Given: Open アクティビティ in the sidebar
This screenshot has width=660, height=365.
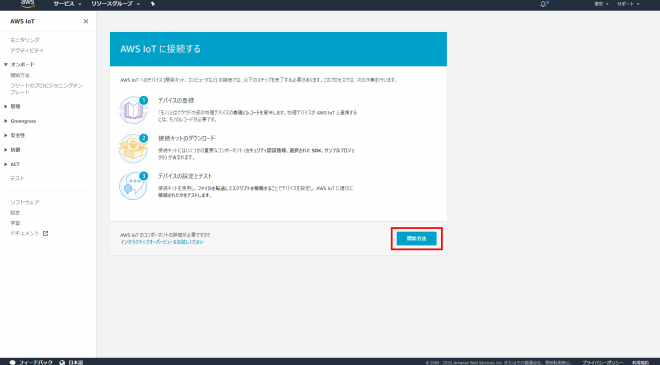Looking at the screenshot, I should [x=27, y=50].
